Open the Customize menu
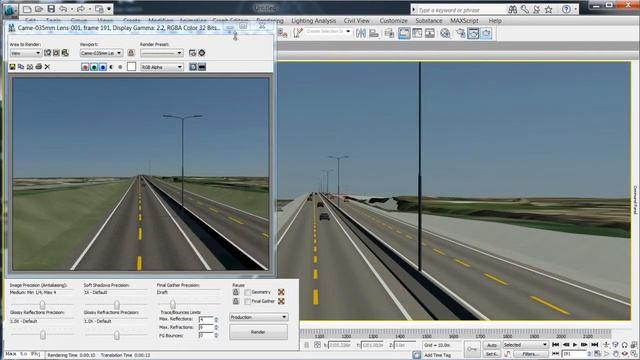640x360 pixels. pos(393,20)
